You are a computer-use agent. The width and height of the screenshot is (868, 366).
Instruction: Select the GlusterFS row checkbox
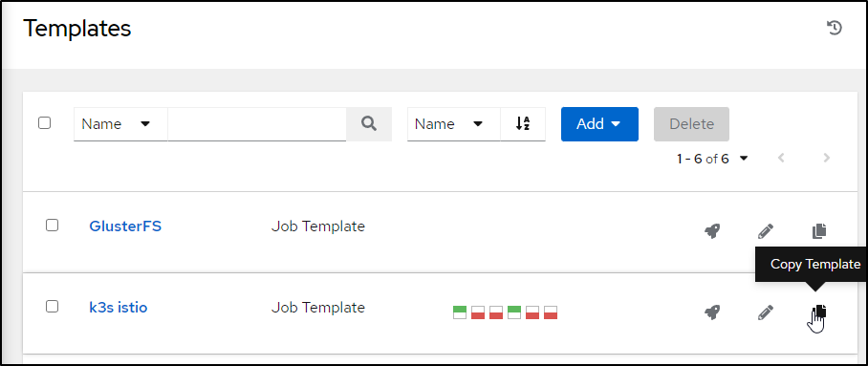coord(52,225)
